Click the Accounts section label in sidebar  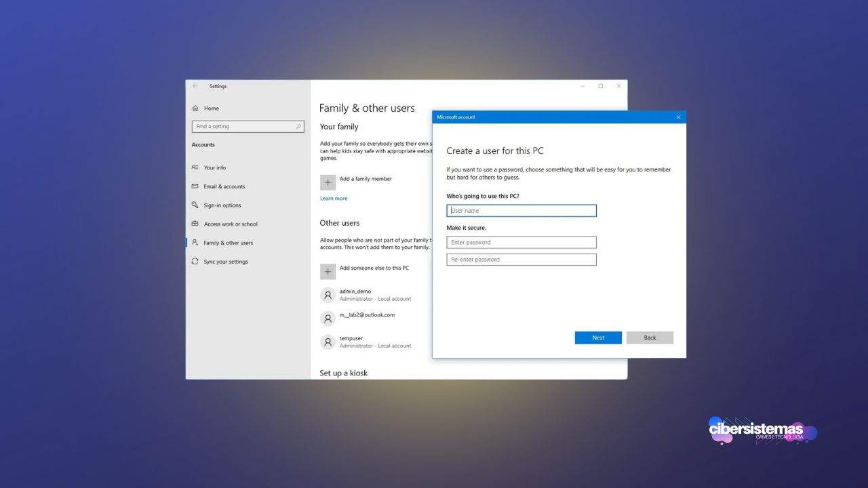[x=203, y=144]
